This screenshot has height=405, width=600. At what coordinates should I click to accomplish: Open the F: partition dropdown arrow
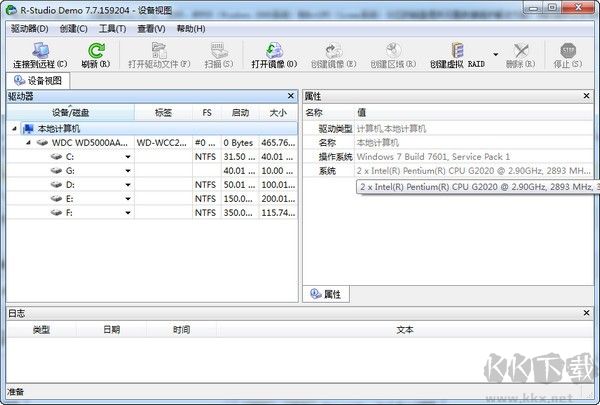[x=128, y=213]
